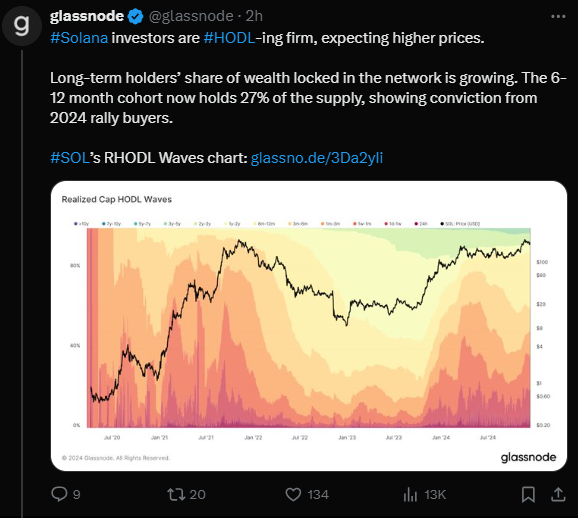Open the #HODL hashtag link
This screenshot has width=578, height=518.
(x=229, y=38)
